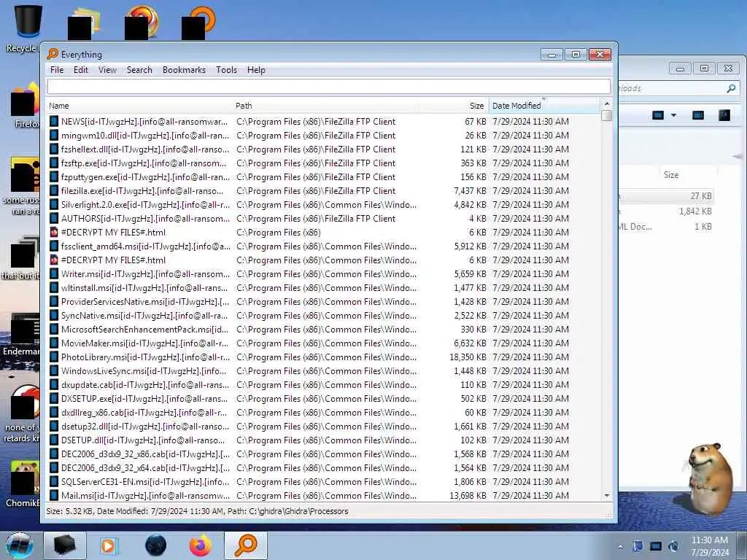The height and width of the screenshot is (560, 747).
Task: Click the results scrollbar up arrow
Action: pos(606,104)
